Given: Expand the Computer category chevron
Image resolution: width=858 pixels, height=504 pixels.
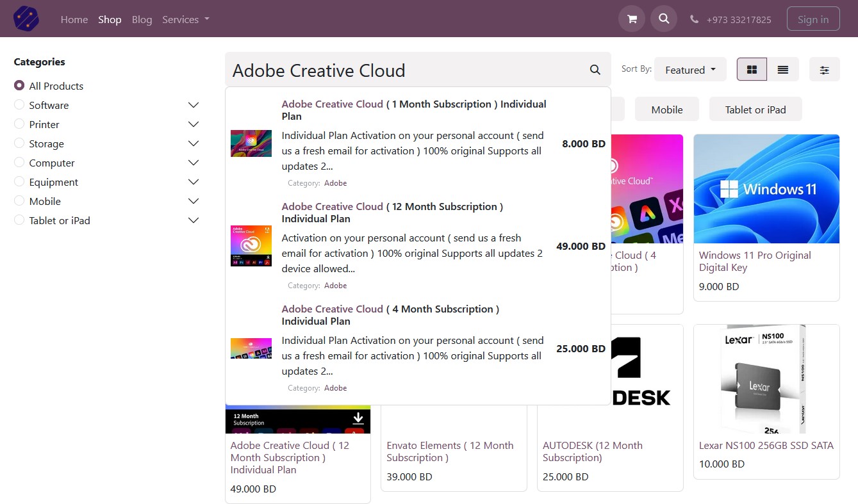Looking at the screenshot, I should tap(194, 163).
